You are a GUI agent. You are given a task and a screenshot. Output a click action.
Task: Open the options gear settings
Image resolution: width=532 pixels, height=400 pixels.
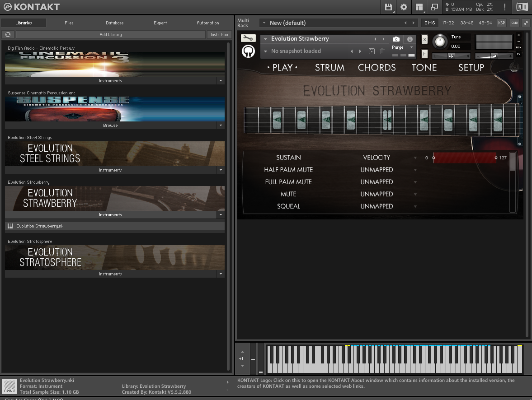point(404,7)
